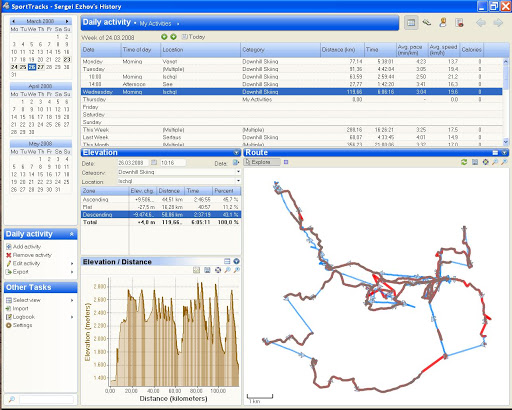
Task: Sort by the Date column header
Action: click(101, 50)
